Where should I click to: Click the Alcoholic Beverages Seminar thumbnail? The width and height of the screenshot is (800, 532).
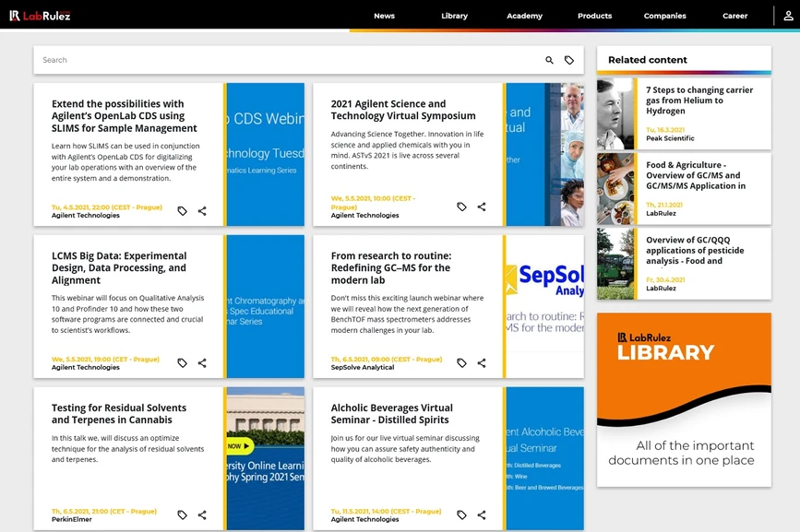(545, 458)
